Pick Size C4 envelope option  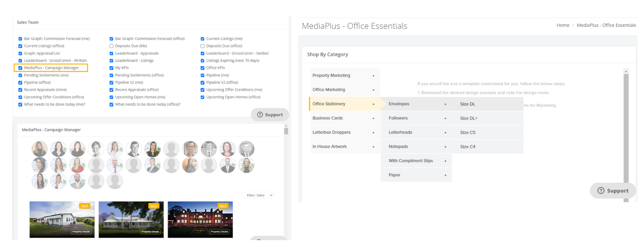(487, 146)
